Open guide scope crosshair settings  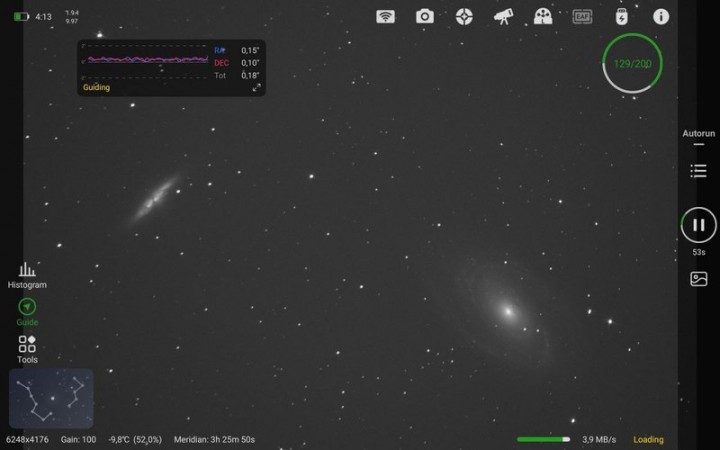pyautogui.click(x=464, y=16)
